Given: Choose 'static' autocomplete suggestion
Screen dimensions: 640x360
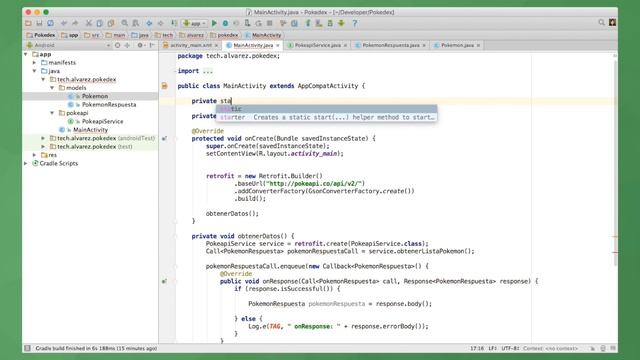Looking at the screenshot, I should pyautogui.click(x=327, y=109).
